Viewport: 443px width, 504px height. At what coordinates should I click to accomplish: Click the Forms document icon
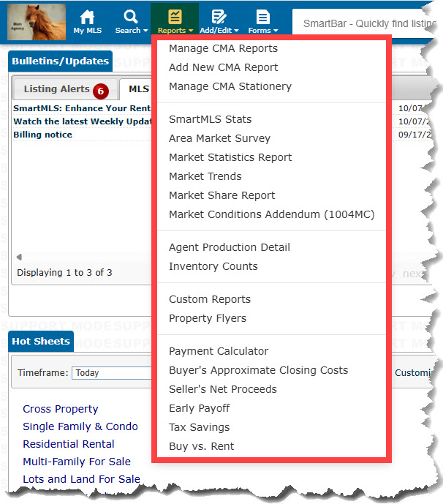(262, 17)
